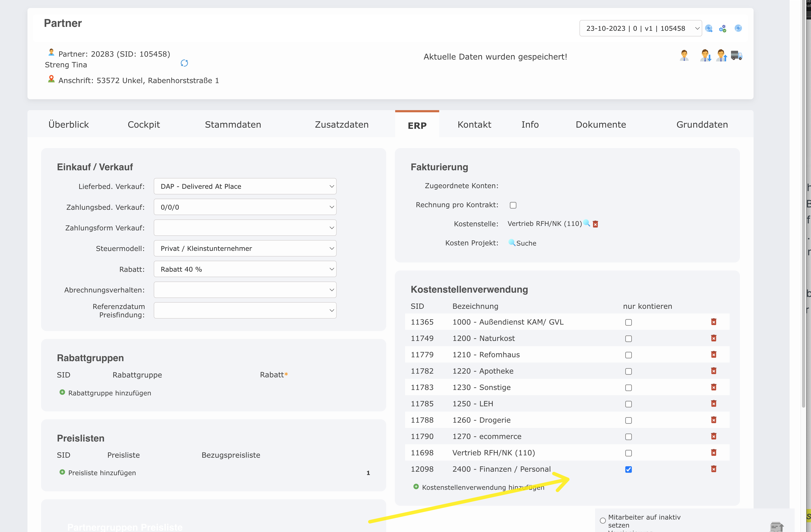Open the Steuermodell dropdown

point(245,248)
